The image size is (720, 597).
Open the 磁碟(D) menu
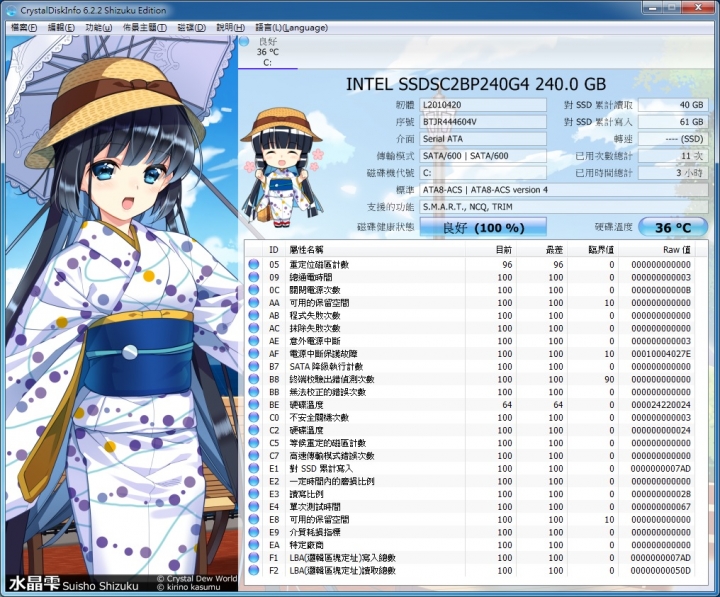point(191,28)
